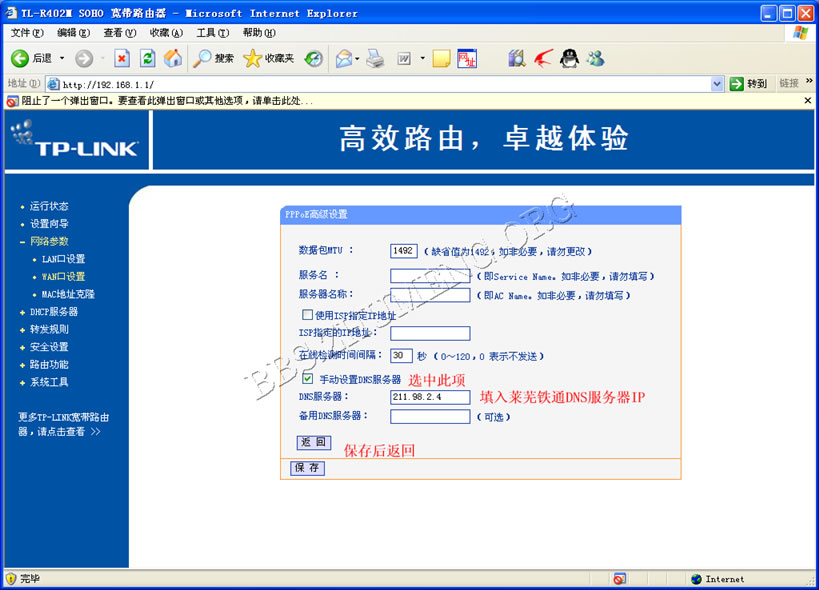819x590 pixels.
Task: Close the popup blocked information bar
Action: point(808,100)
